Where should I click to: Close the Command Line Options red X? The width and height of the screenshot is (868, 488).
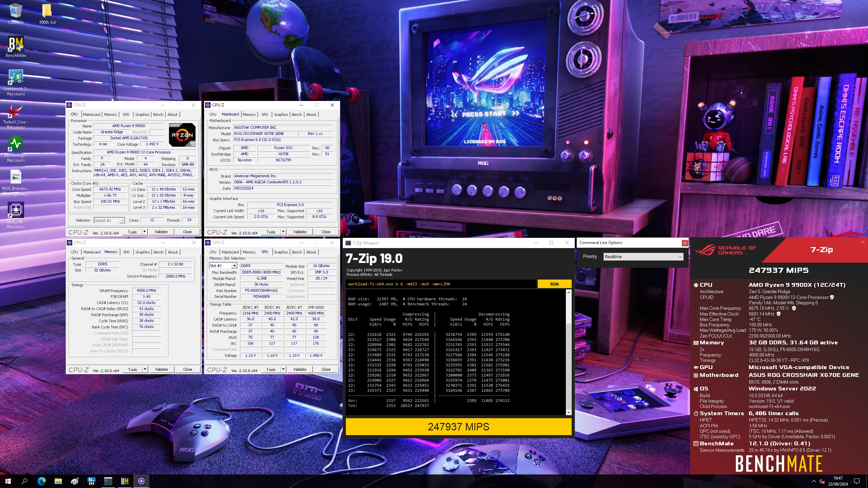tap(685, 243)
